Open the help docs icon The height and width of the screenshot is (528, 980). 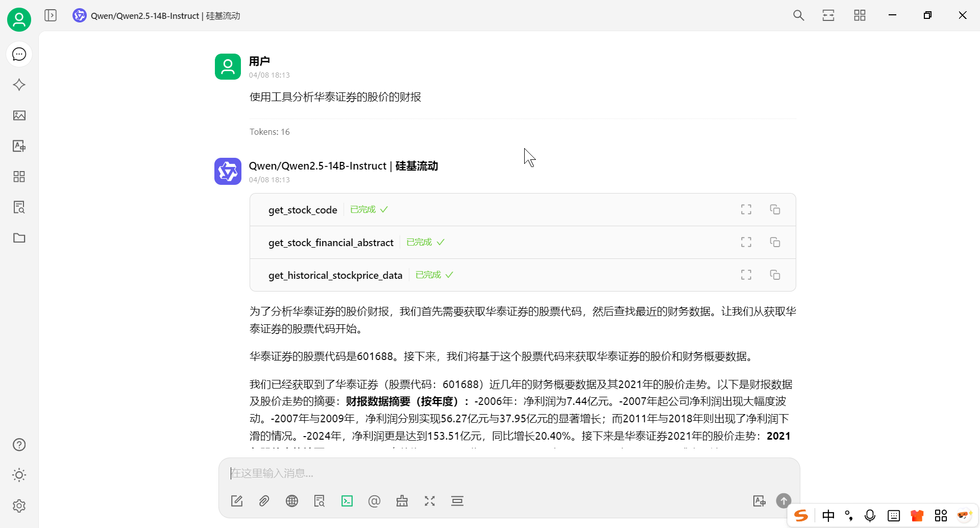tap(19, 445)
